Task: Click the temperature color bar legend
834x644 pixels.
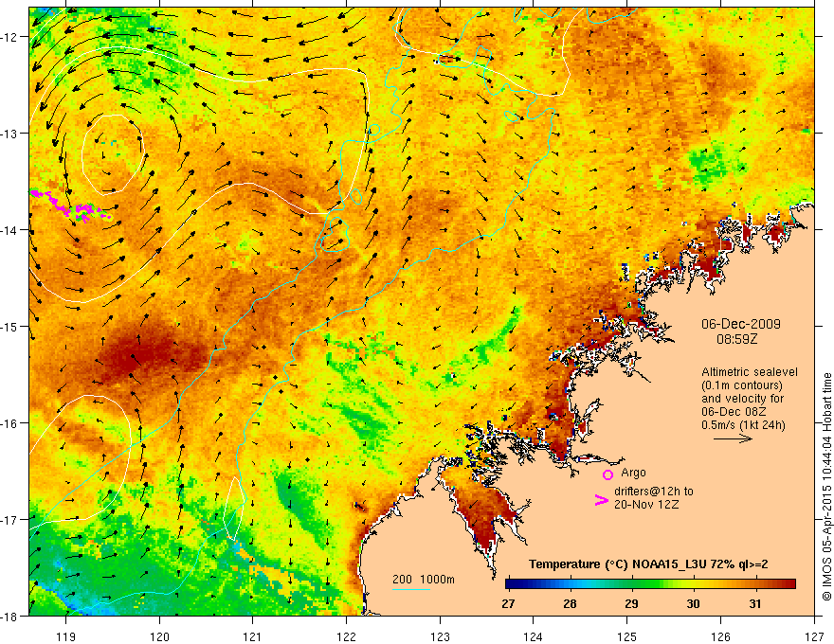Action: [x=650, y=584]
